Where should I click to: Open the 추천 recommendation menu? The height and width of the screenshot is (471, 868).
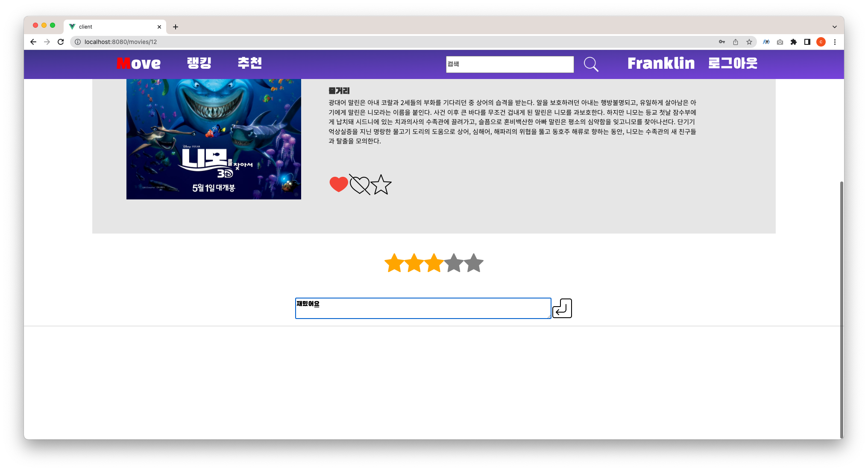[249, 63]
